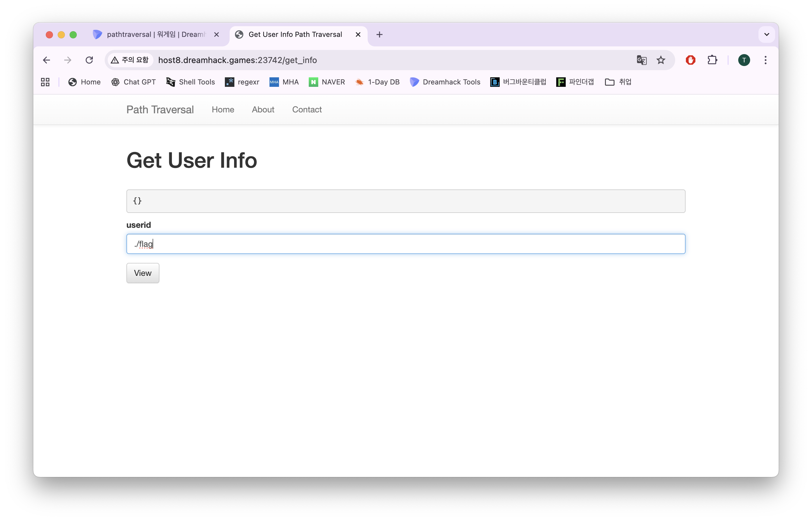This screenshot has width=812, height=521.
Task: Open the apps grid in bookmarks bar
Action: click(45, 82)
